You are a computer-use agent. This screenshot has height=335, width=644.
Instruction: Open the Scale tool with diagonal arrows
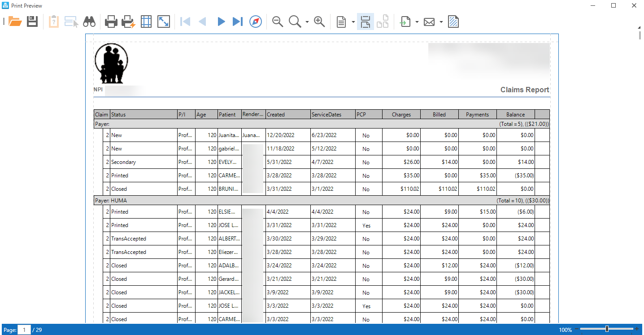(x=164, y=21)
